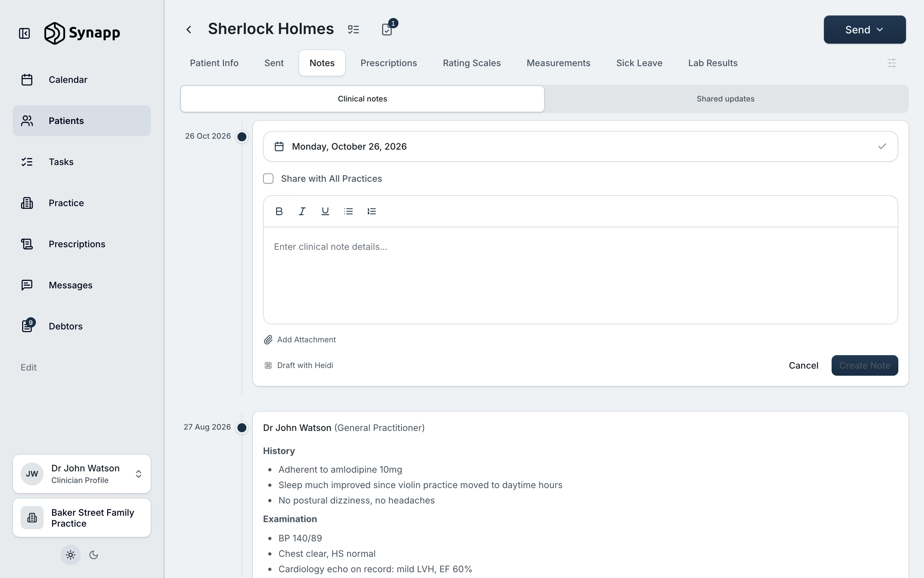Image resolution: width=924 pixels, height=578 pixels.
Task: Insert bulleted list
Action: click(348, 211)
